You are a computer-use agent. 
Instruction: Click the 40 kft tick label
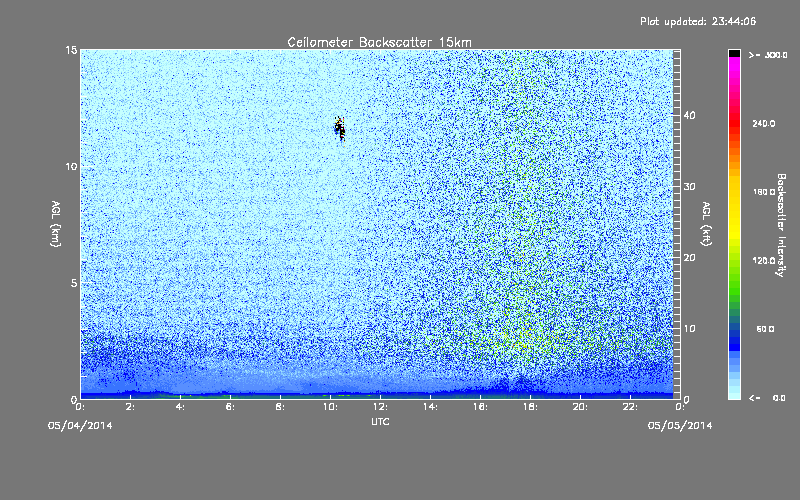click(x=689, y=115)
